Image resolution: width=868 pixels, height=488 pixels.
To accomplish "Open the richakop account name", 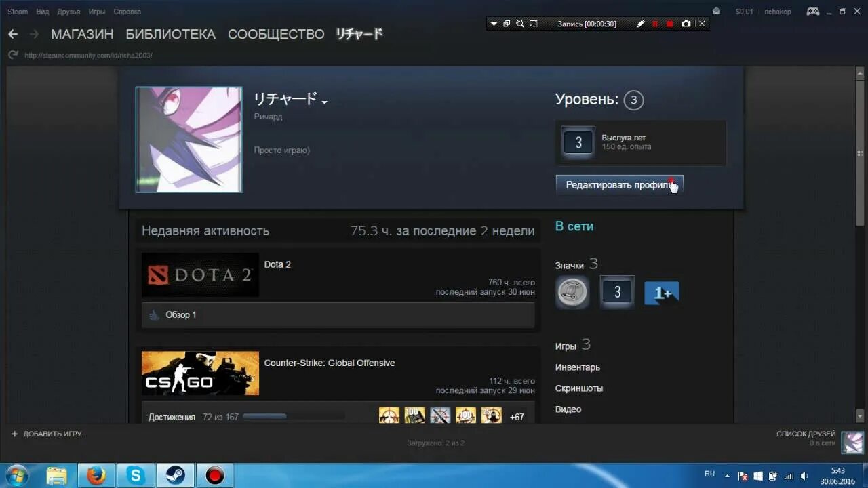I will pyautogui.click(x=777, y=12).
